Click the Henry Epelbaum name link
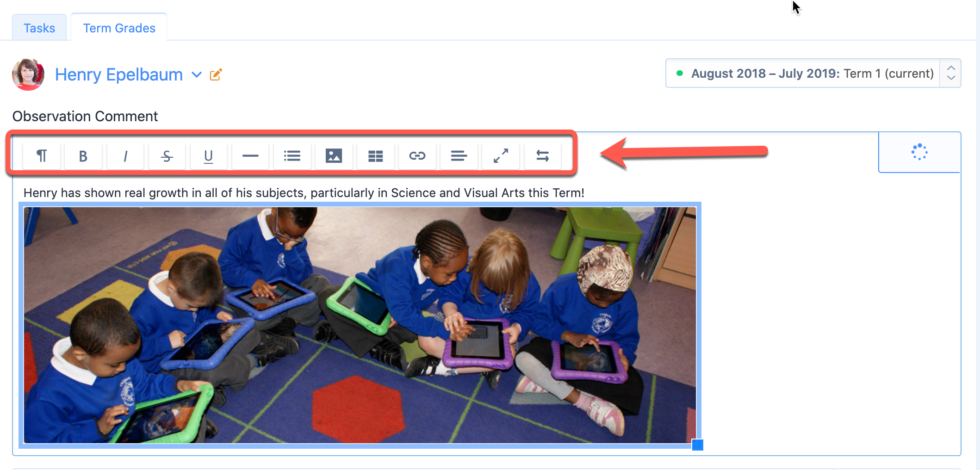This screenshot has width=980, height=470. [x=119, y=74]
